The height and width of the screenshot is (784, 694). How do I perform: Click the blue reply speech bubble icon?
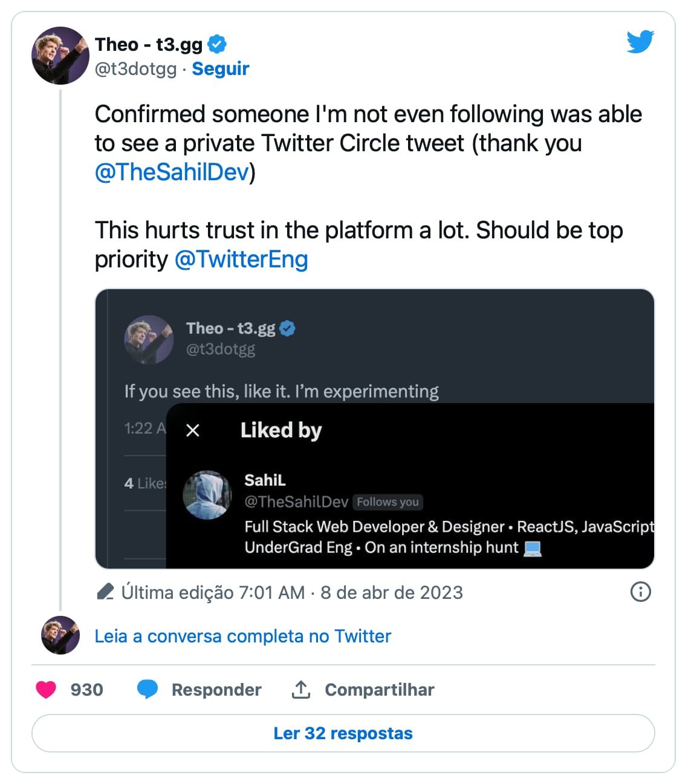(148, 690)
